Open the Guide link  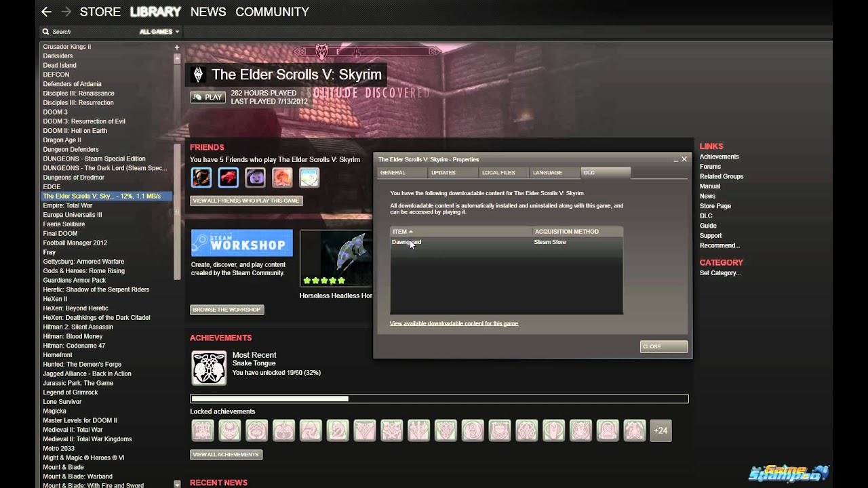pos(708,226)
